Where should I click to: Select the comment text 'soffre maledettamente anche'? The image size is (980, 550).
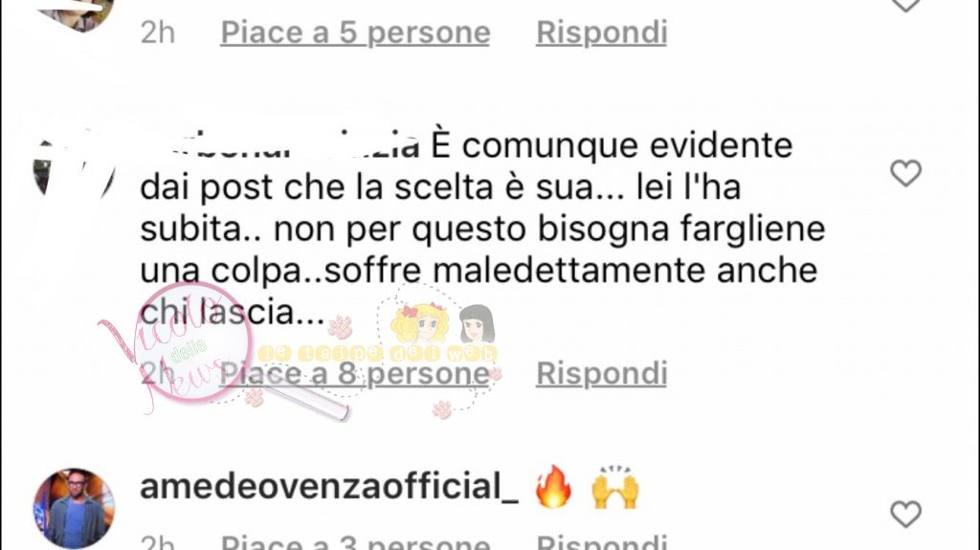(570, 271)
